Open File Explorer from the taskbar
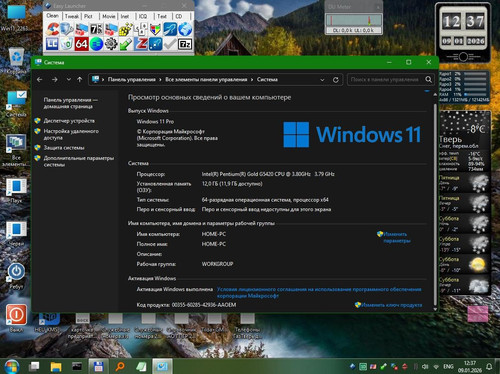The width and height of the screenshot is (500, 374). pos(56,367)
